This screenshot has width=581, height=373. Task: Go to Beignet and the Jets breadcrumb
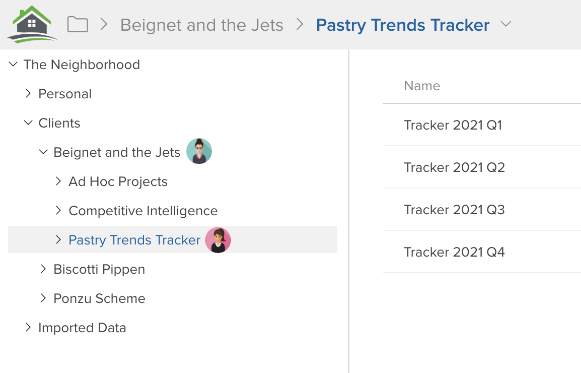202,25
